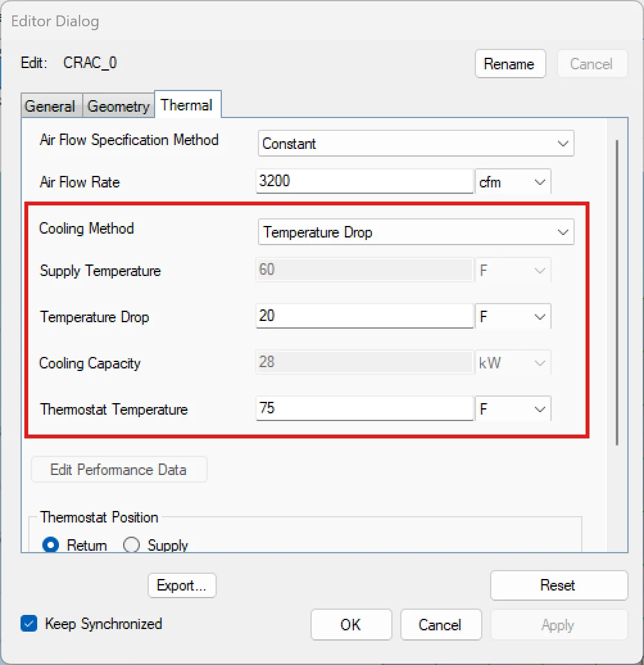Select the Thermostat Temperature field showing 75

coord(364,409)
